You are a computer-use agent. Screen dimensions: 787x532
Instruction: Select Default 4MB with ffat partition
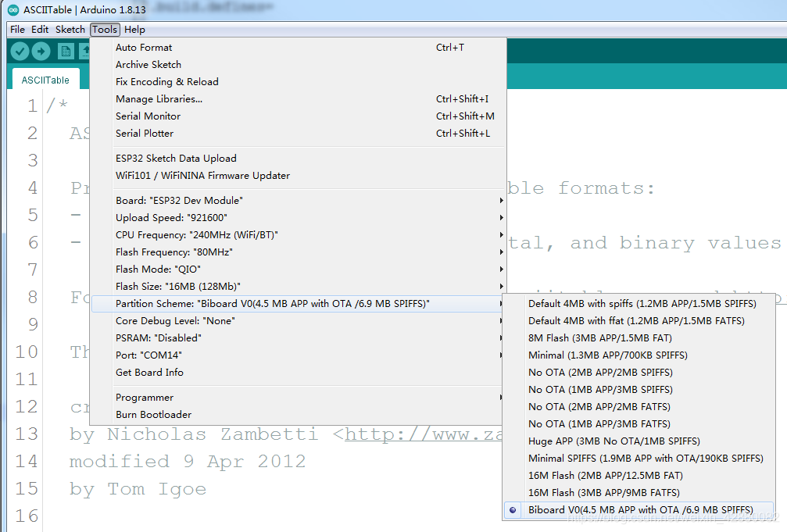pyautogui.click(x=638, y=321)
